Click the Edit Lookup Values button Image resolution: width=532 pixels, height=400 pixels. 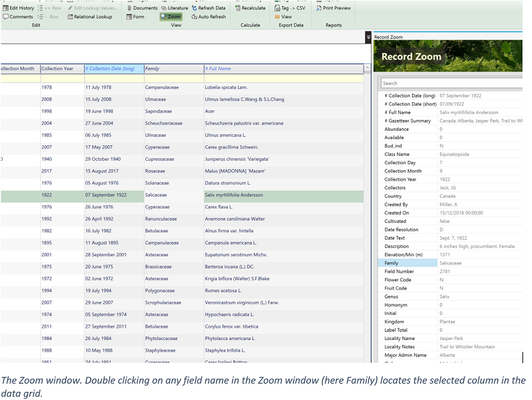(93, 7)
